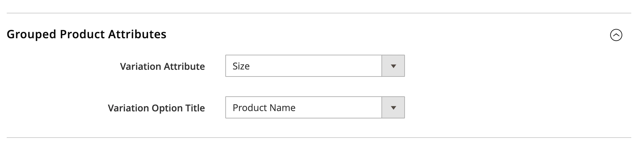Select the Size field in Variation Attribute

(x=304, y=66)
